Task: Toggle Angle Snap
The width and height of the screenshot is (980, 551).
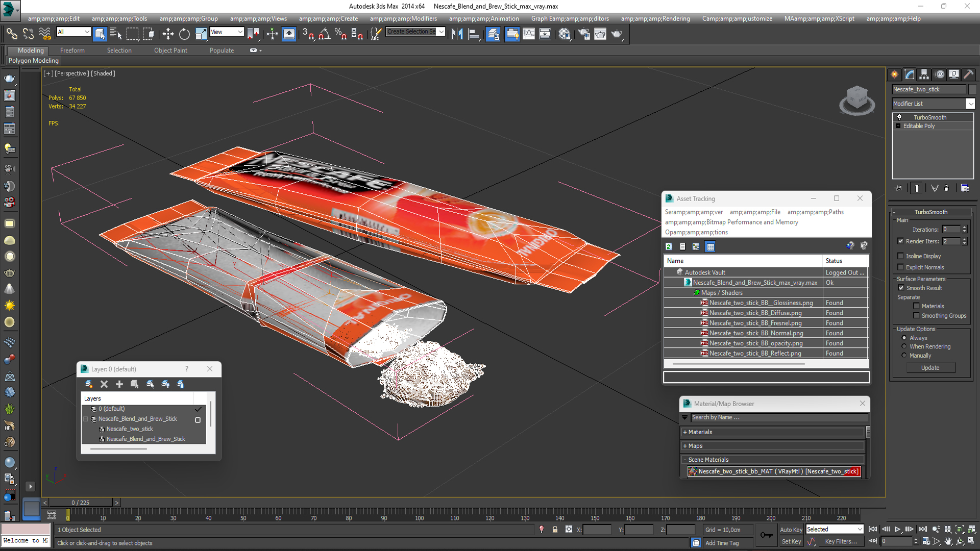Action: pyautogui.click(x=325, y=34)
